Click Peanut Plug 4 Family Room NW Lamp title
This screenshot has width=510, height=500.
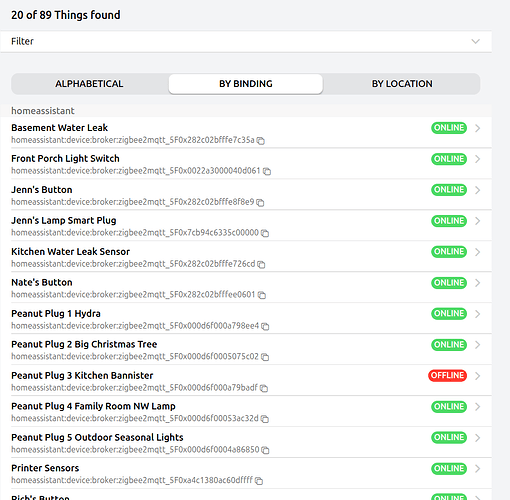point(93,406)
